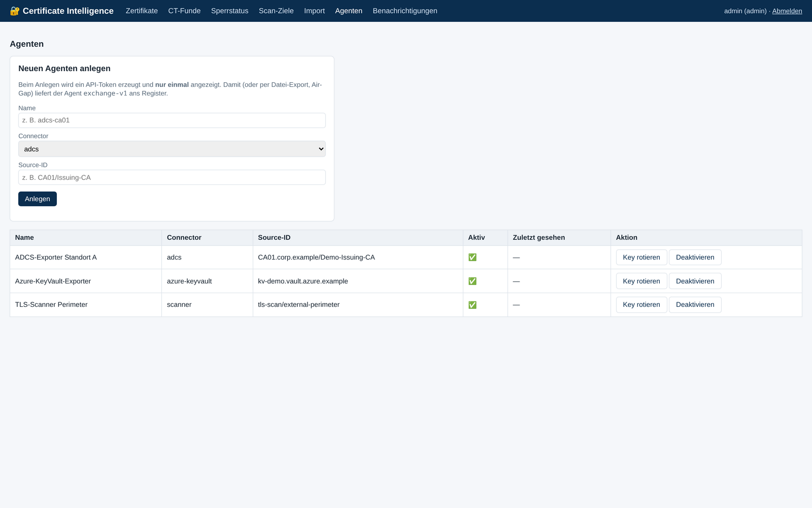Image resolution: width=812 pixels, height=508 pixels.
Task: Click the scanner connector cell
Action: 207,305
